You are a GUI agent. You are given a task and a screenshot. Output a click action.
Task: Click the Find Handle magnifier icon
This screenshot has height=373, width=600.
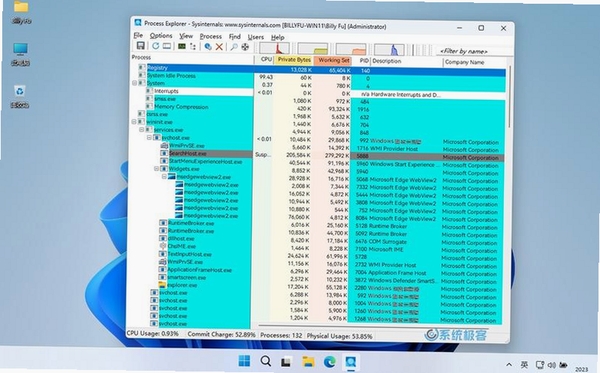[234, 47]
